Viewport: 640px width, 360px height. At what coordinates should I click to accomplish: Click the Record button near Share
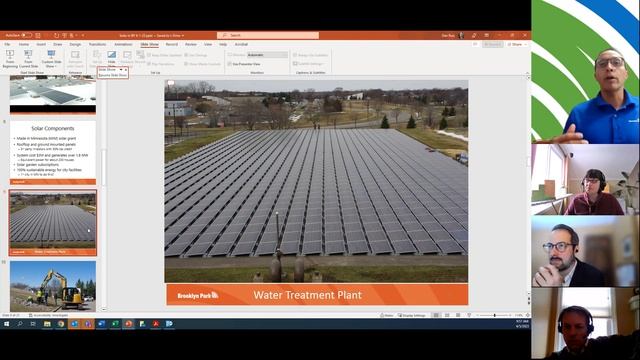click(493, 44)
